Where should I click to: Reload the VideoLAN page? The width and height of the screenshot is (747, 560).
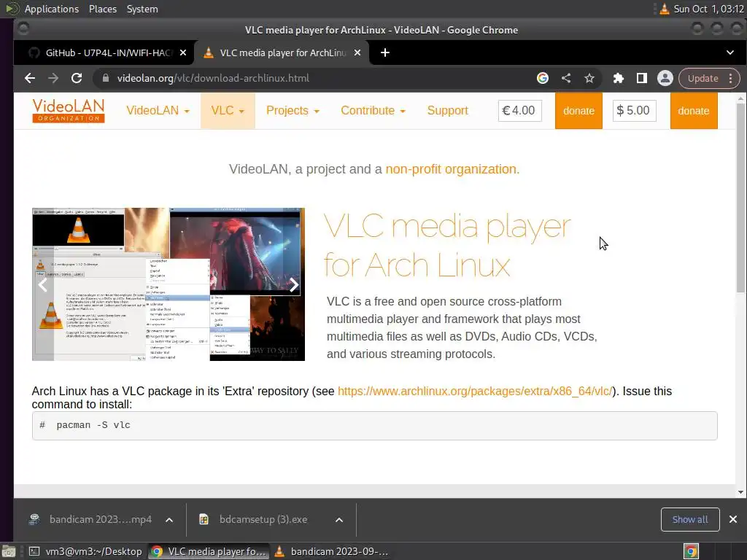(76, 78)
